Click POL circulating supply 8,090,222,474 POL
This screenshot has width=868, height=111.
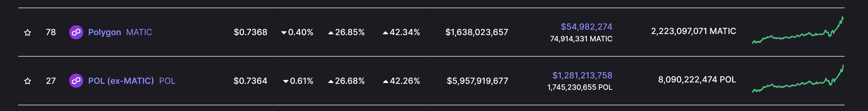click(x=697, y=79)
